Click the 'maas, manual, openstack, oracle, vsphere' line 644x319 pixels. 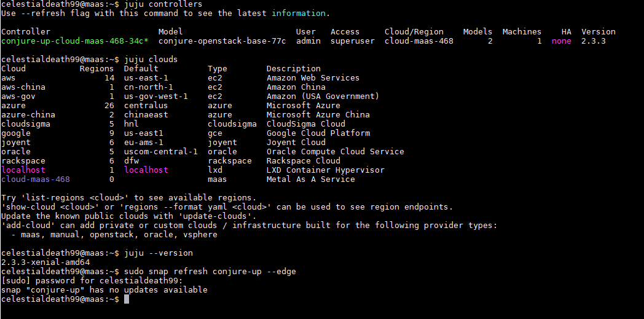point(119,235)
